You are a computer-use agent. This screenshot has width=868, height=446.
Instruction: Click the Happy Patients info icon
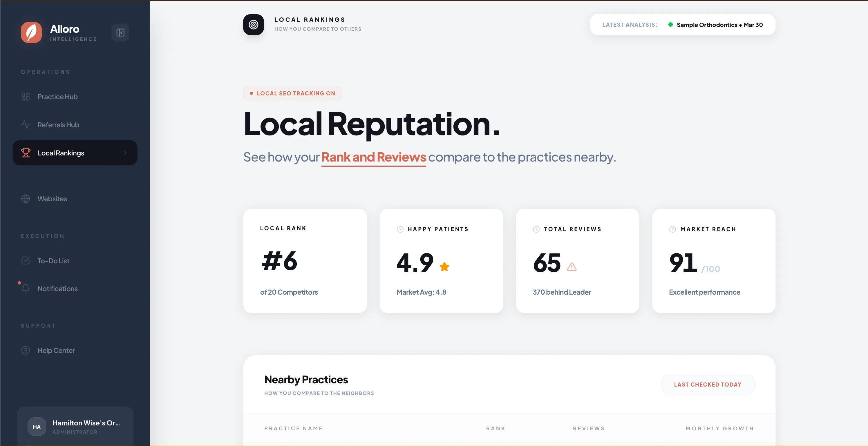click(400, 229)
